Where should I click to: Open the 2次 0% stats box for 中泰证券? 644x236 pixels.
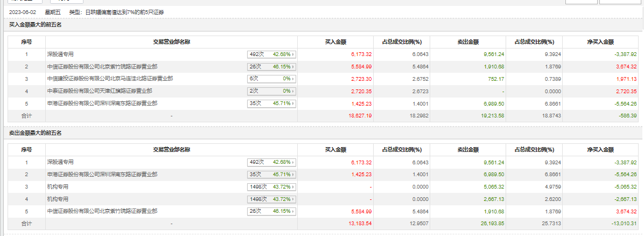[x=272, y=91]
